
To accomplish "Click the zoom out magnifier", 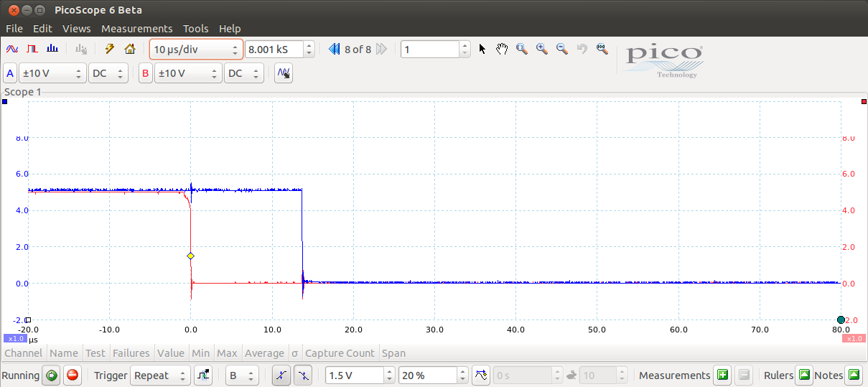I will click(x=562, y=50).
